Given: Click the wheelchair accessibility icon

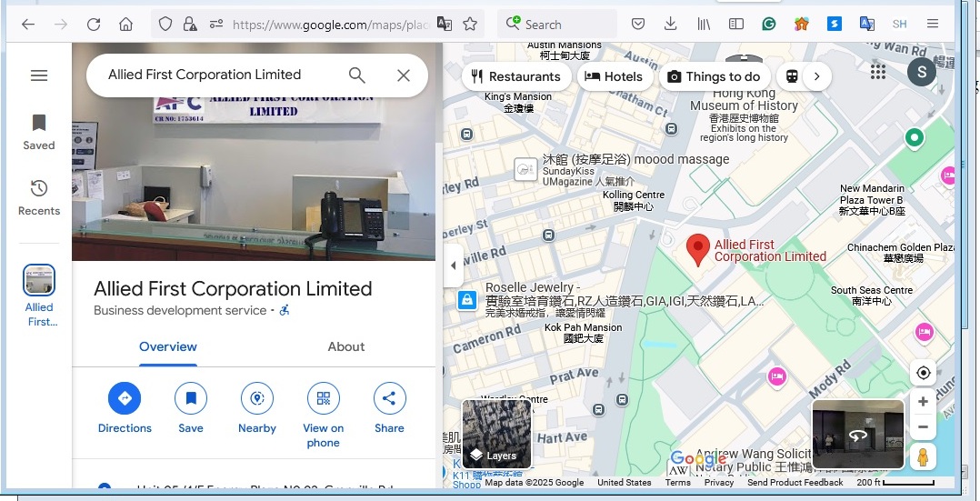Looking at the screenshot, I should coord(285,310).
